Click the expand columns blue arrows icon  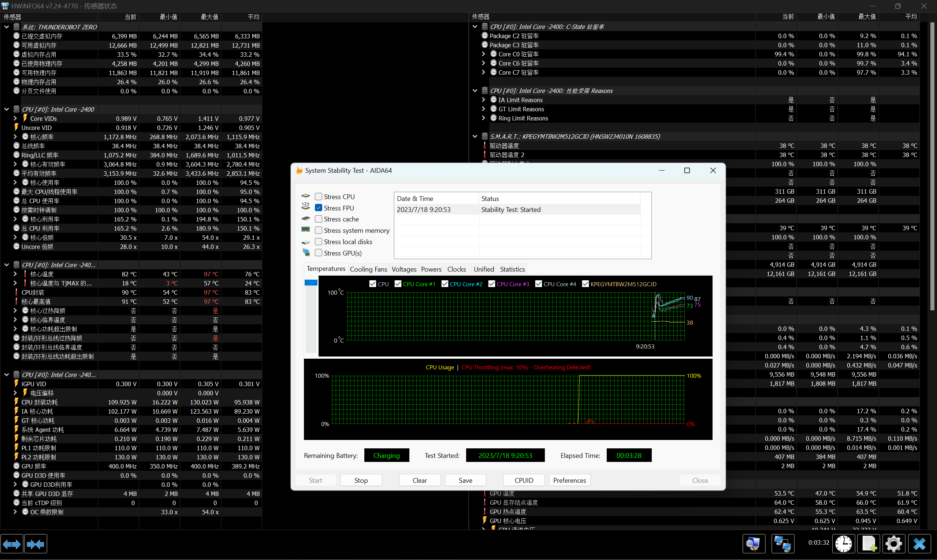point(12,544)
